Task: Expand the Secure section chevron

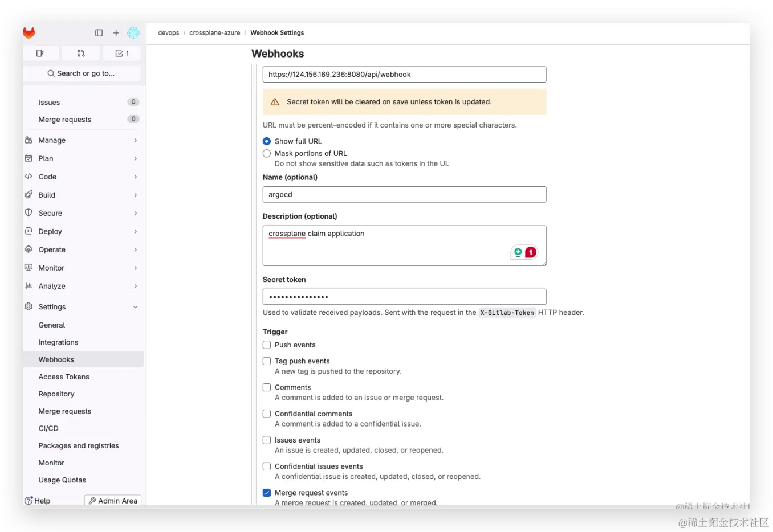Action: (x=136, y=213)
